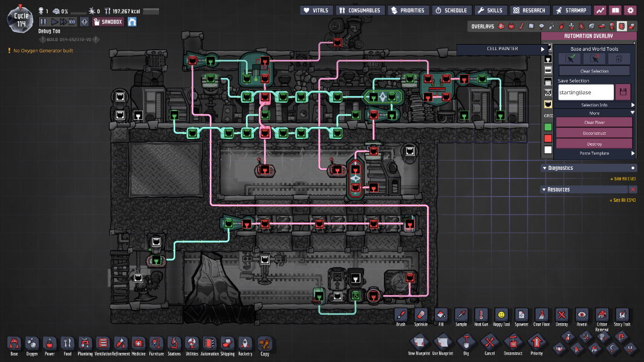Open the Starmap menu

click(571, 10)
